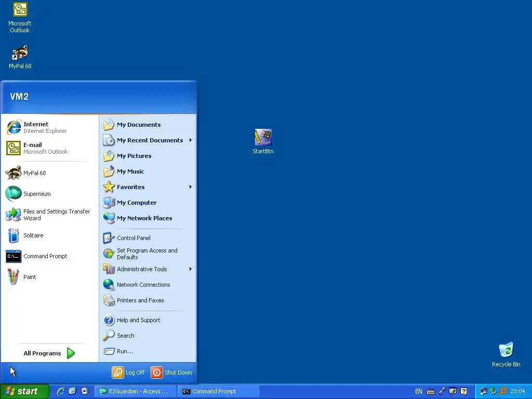The width and height of the screenshot is (532, 399).
Task: Click orange magnifier tray icon
Action: 503,391
